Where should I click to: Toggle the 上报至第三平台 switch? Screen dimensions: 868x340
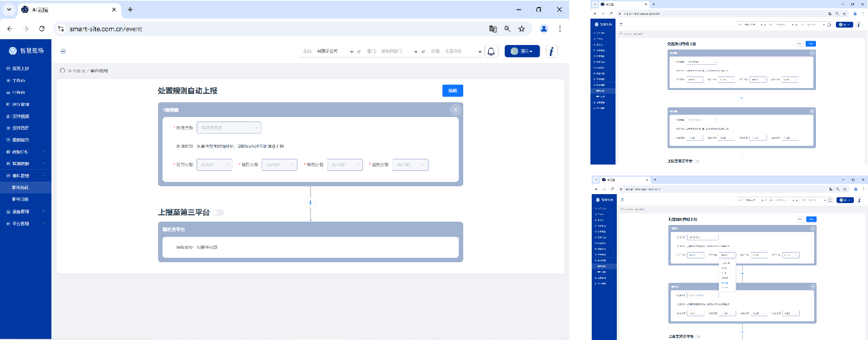click(219, 212)
